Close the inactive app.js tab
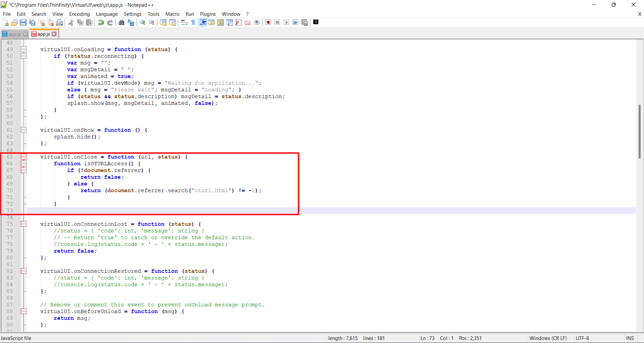The height and width of the screenshot is (343, 644). (x=26, y=34)
